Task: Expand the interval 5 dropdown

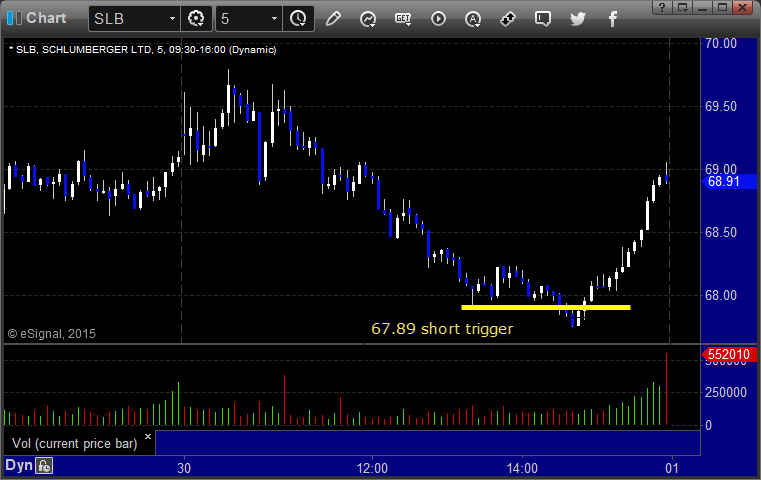Action: pos(274,19)
